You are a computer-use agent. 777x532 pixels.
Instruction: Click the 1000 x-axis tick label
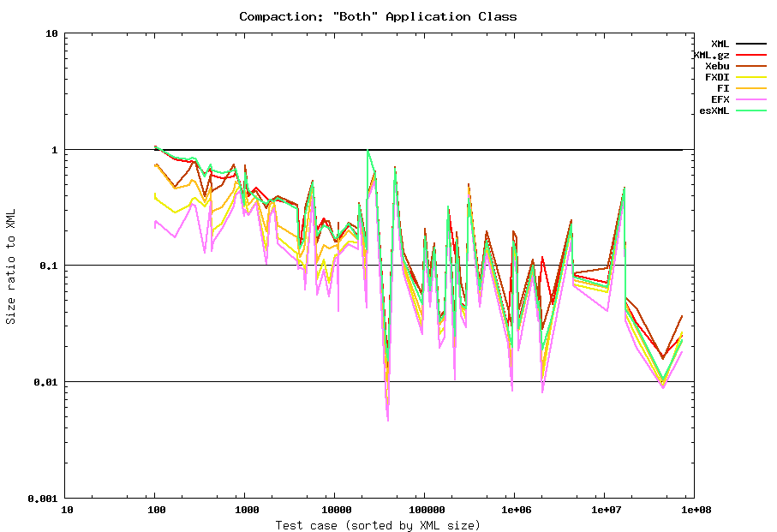point(246,510)
